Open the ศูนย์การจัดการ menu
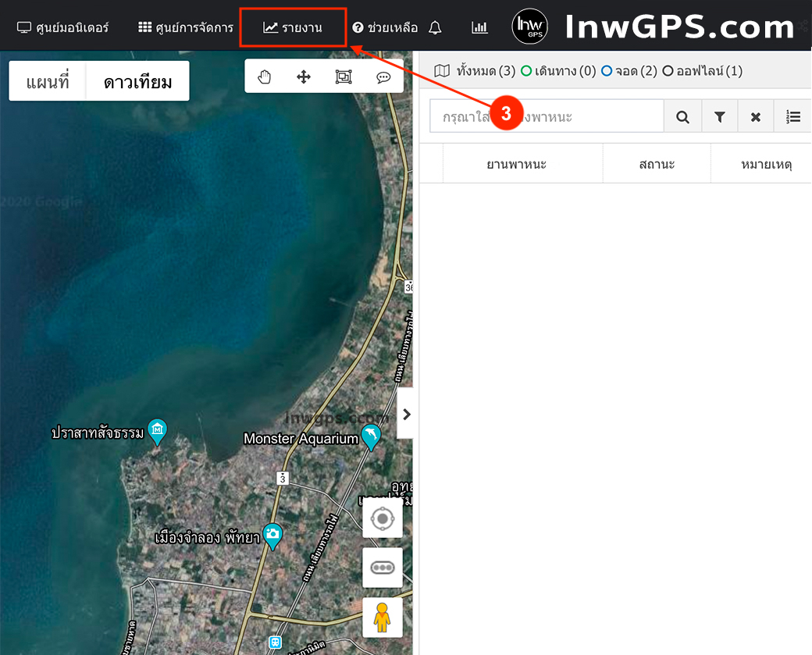The image size is (812, 655). coord(186,28)
